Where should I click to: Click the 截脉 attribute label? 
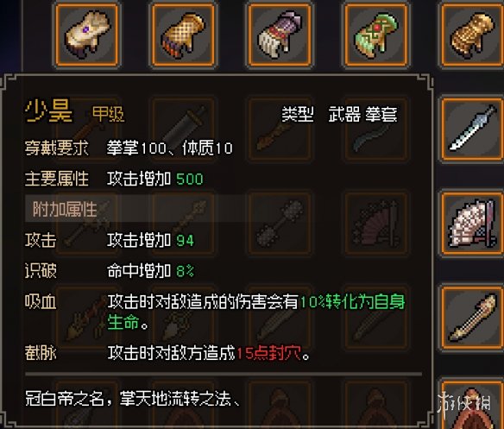click(x=41, y=353)
